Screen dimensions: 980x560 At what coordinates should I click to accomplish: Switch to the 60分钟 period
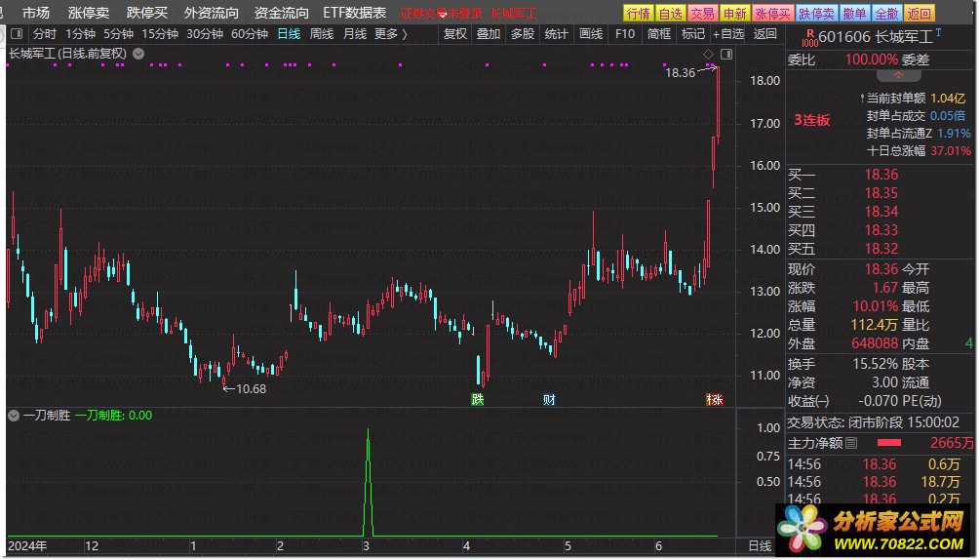250,34
